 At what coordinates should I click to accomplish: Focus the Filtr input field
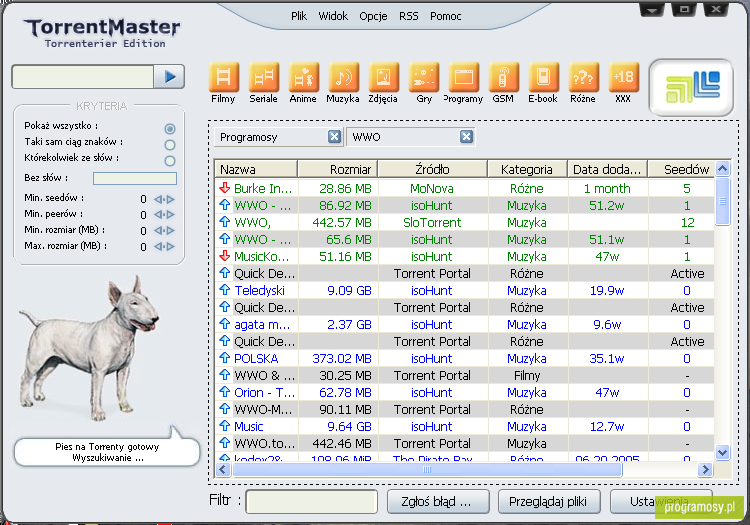coord(312,502)
